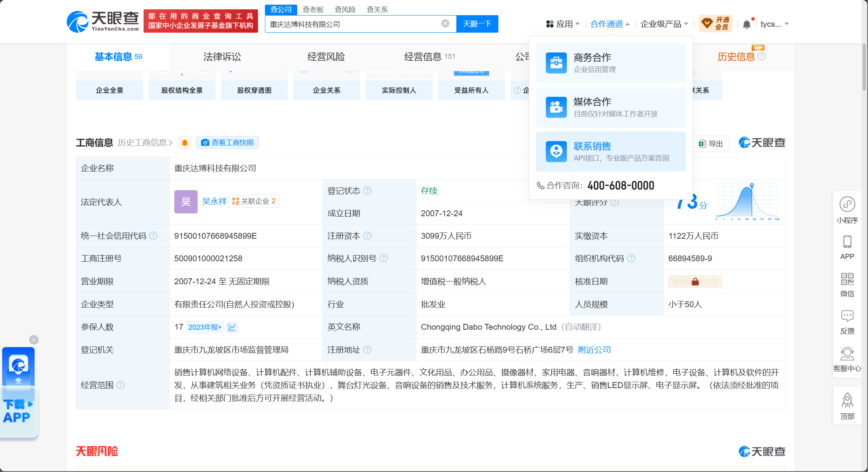
Task: Click help icon beside 经营范围
Action: tap(121, 385)
